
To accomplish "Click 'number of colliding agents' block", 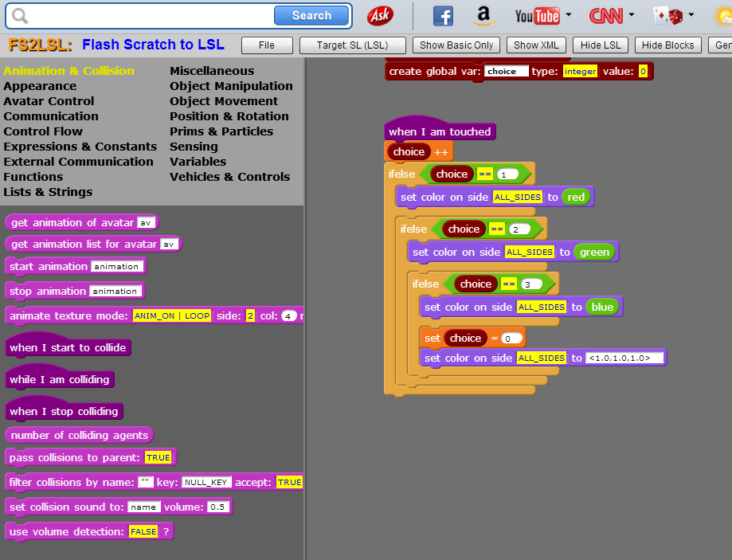I will click(79, 435).
